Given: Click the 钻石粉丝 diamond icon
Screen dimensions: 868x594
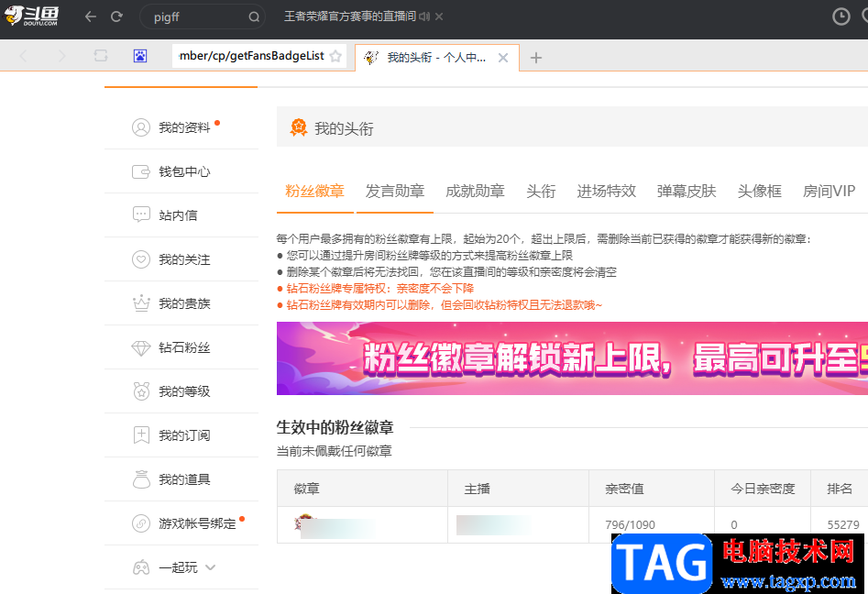Looking at the screenshot, I should (x=141, y=347).
